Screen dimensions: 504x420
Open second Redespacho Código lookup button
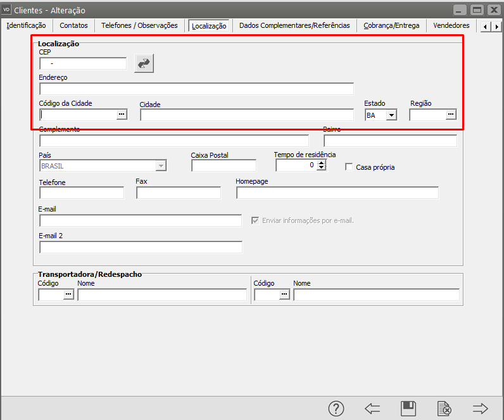point(284,295)
